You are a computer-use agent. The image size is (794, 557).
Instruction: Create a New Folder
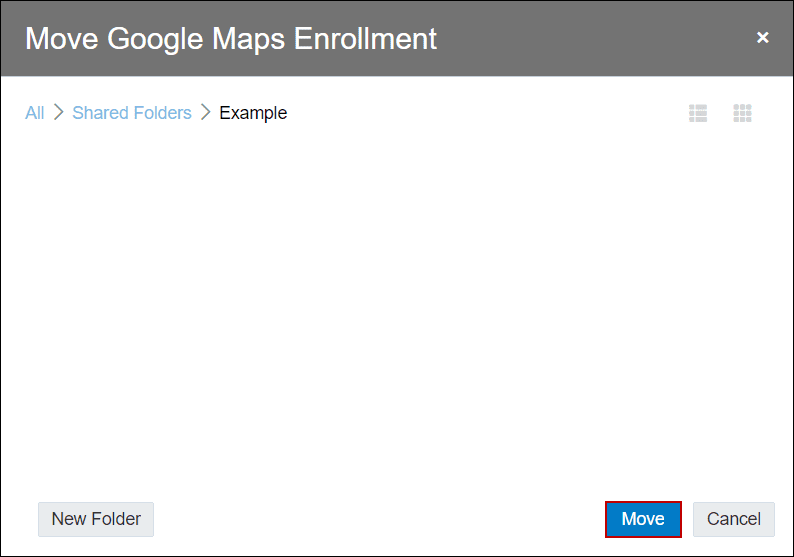point(96,519)
